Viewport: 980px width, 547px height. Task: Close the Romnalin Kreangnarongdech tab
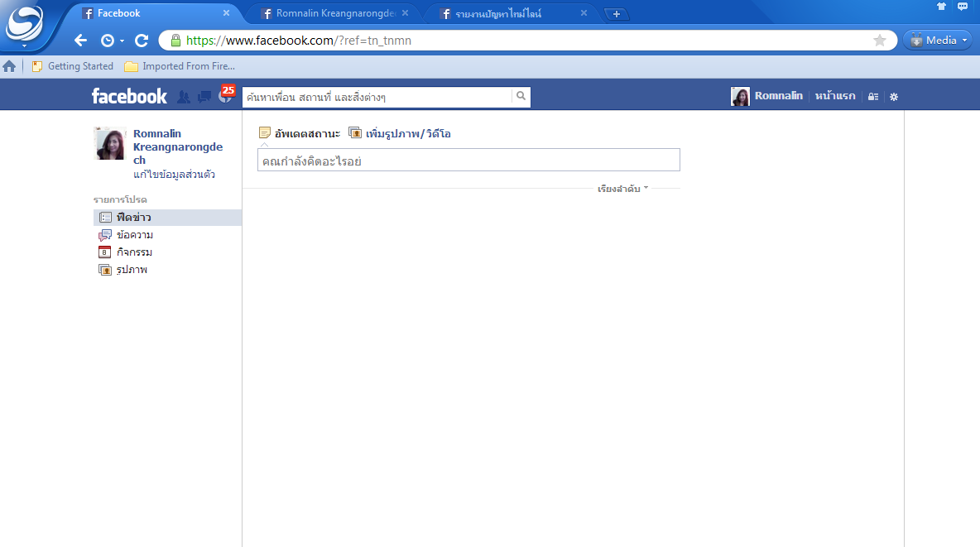tap(405, 13)
